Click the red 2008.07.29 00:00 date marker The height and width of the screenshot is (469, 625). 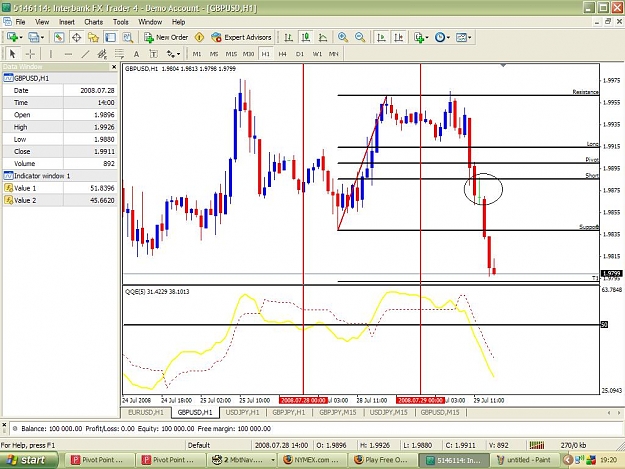point(420,400)
